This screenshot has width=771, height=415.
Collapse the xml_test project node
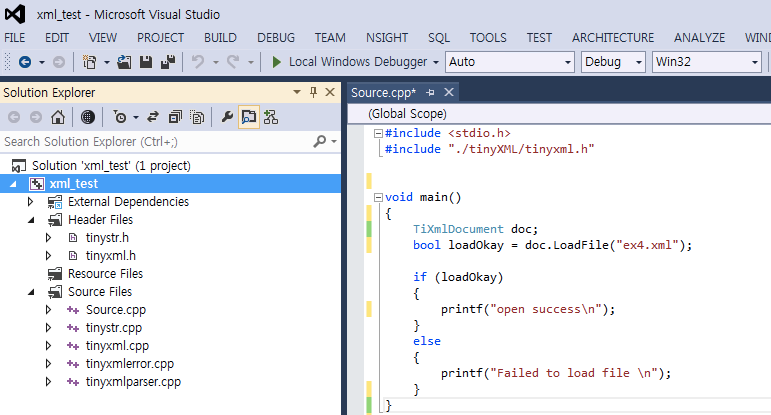pyautogui.click(x=13, y=184)
